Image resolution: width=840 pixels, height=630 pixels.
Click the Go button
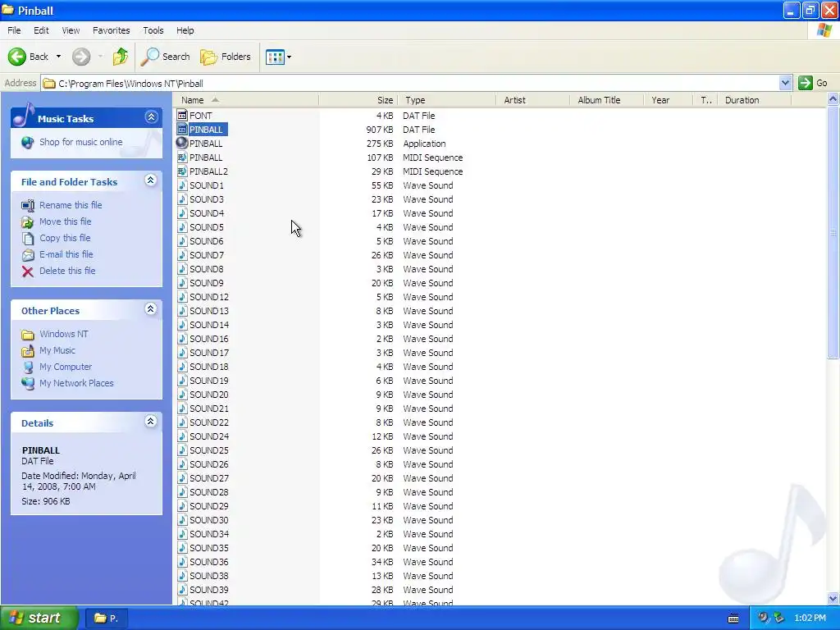click(813, 83)
